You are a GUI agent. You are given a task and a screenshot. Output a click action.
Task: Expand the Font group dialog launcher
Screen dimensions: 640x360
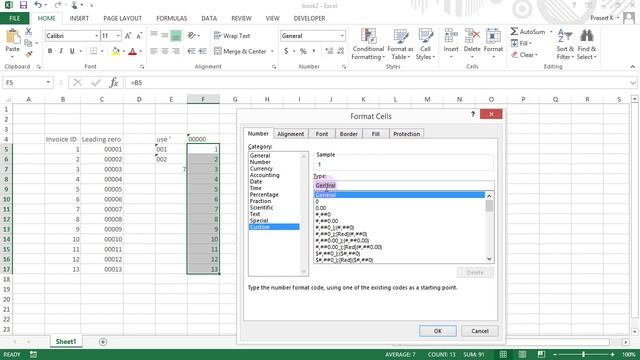point(142,67)
